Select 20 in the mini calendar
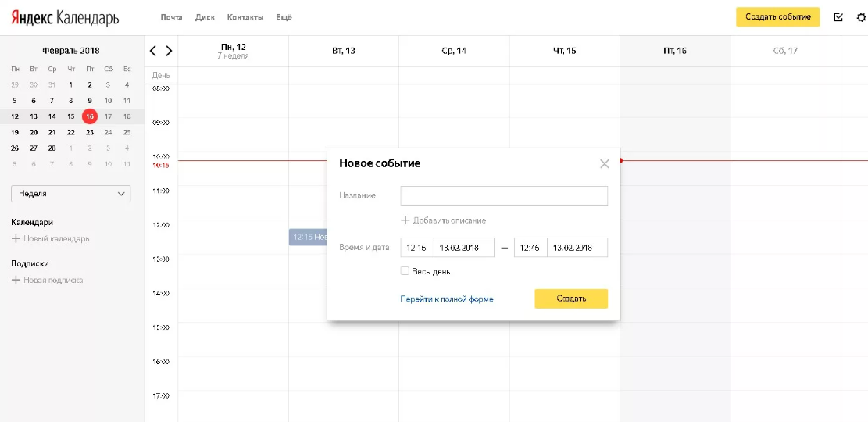This screenshot has height=422, width=868. coord(34,132)
